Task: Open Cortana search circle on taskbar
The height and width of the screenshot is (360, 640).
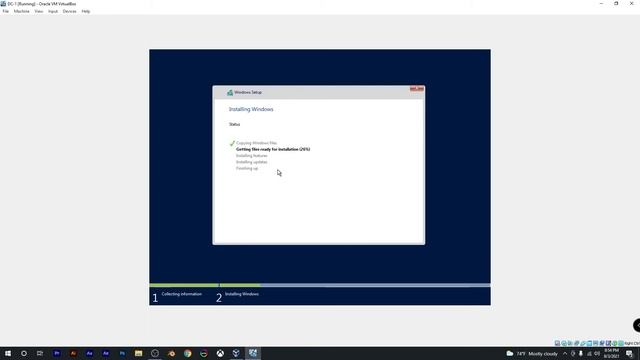Action: 24,353
